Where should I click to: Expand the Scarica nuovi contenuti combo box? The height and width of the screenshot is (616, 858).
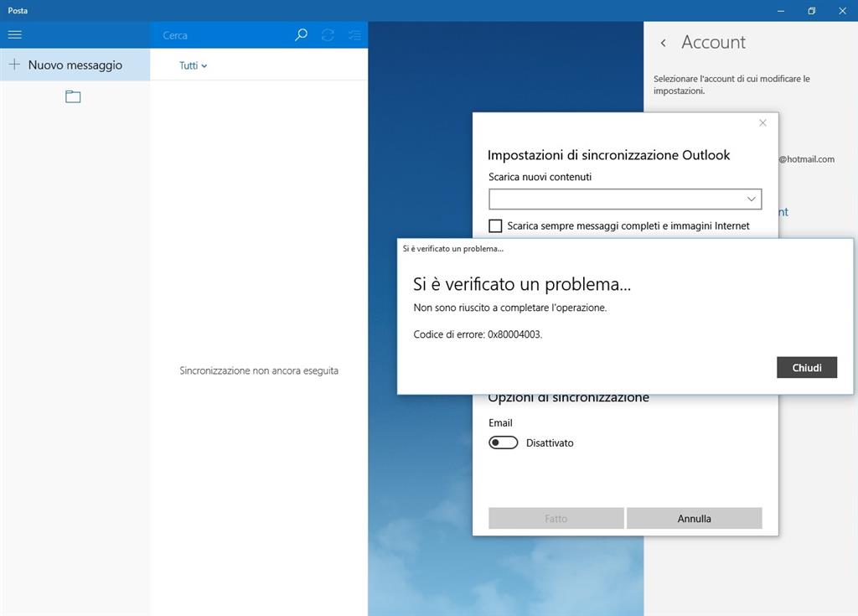point(625,199)
